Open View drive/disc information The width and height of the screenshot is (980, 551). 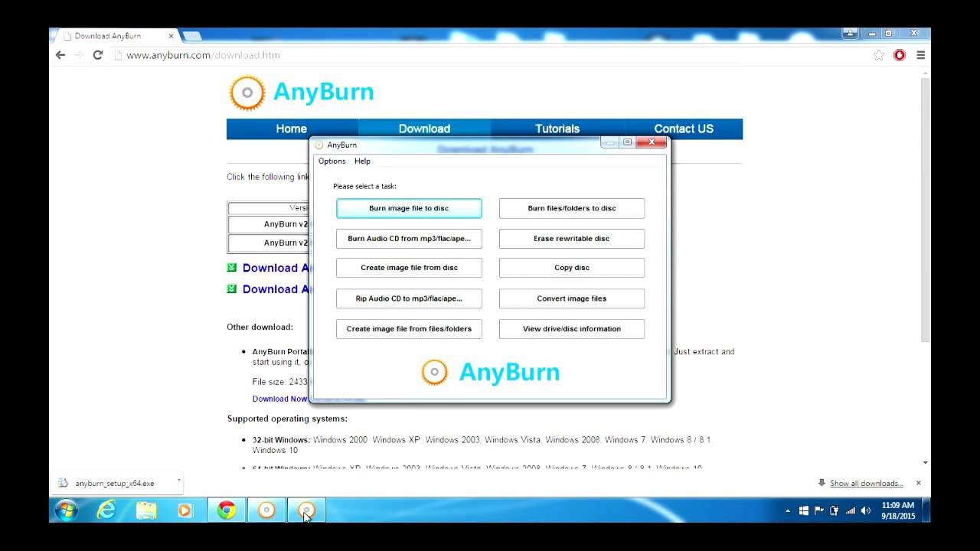(x=572, y=329)
